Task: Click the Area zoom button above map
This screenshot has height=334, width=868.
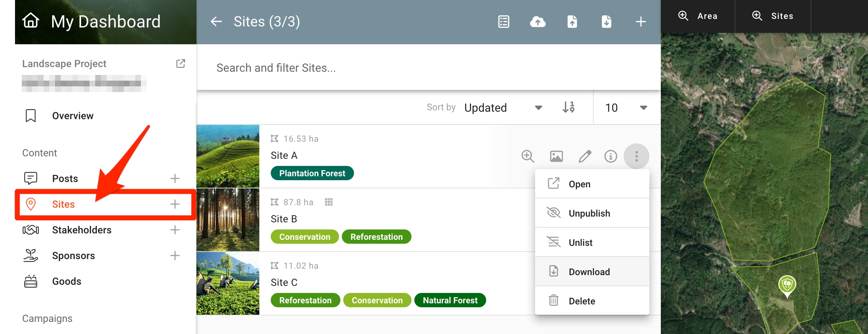Action: pyautogui.click(x=698, y=16)
